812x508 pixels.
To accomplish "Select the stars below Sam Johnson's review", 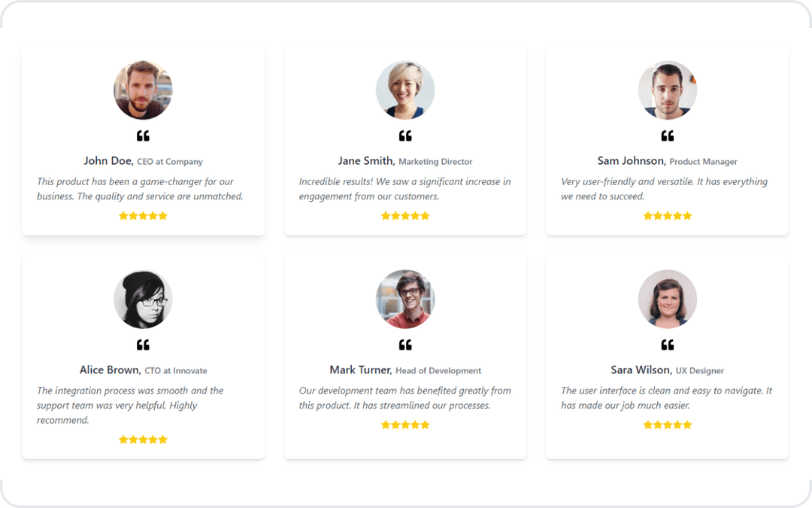I will point(667,216).
